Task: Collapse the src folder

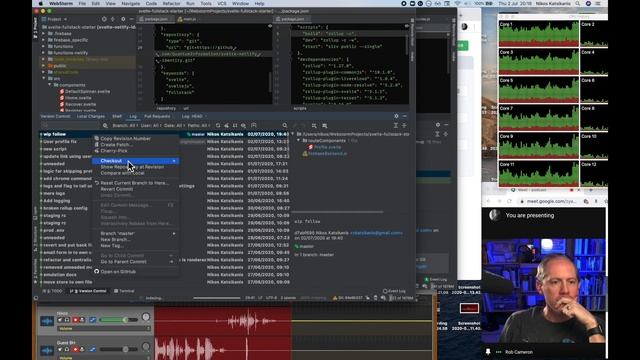Action: 44,78
